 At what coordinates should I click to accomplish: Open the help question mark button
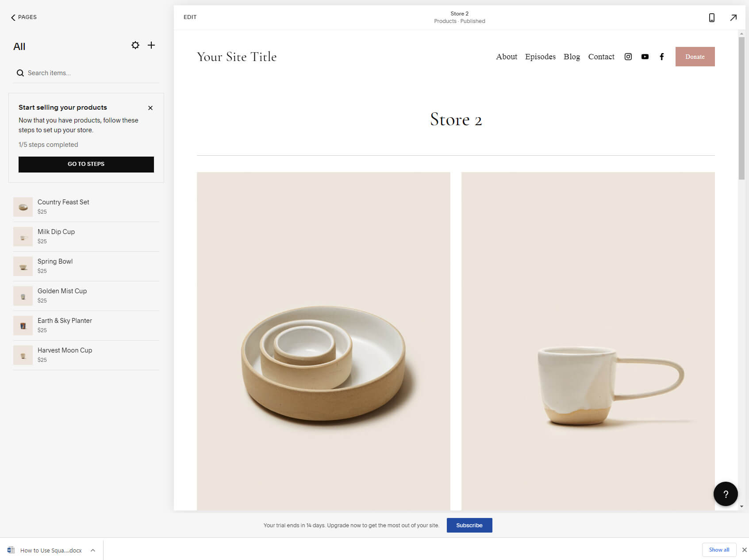[725, 494]
